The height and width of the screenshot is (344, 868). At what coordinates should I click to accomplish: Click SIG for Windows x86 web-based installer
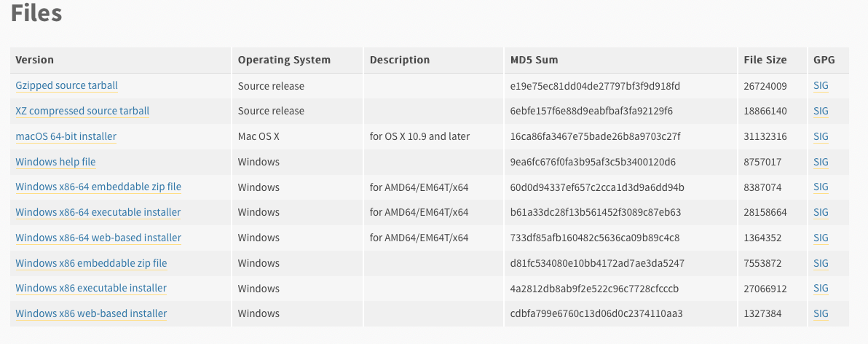pyautogui.click(x=821, y=313)
